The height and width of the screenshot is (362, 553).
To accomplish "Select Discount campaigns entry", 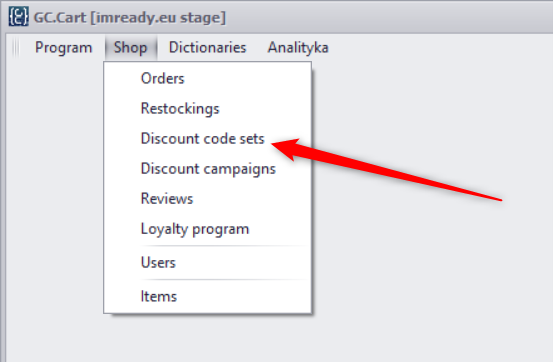I will 207,169.
